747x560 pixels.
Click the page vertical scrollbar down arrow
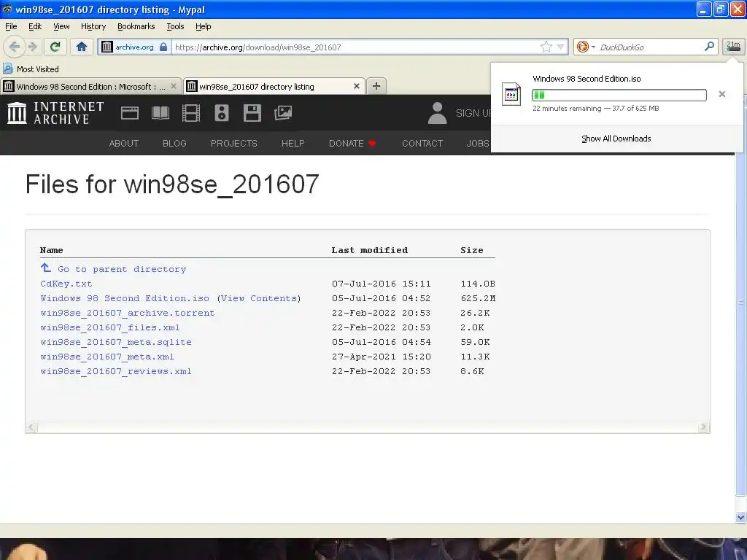click(740, 517)
